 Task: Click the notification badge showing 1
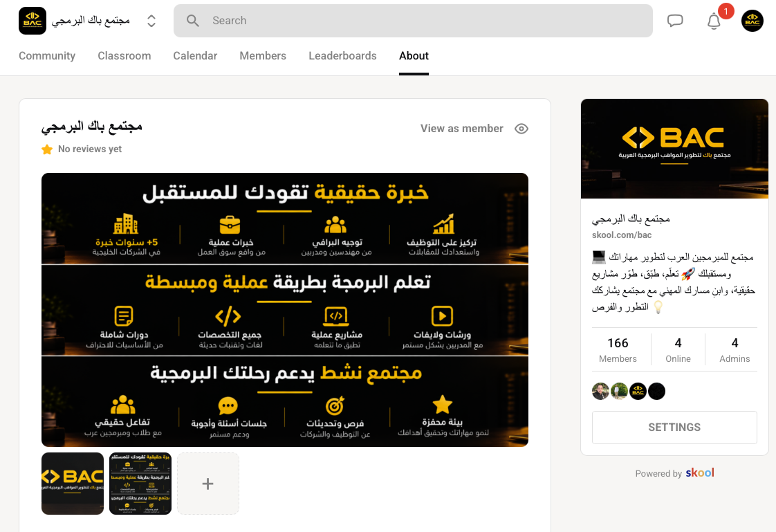pos(726,11)
